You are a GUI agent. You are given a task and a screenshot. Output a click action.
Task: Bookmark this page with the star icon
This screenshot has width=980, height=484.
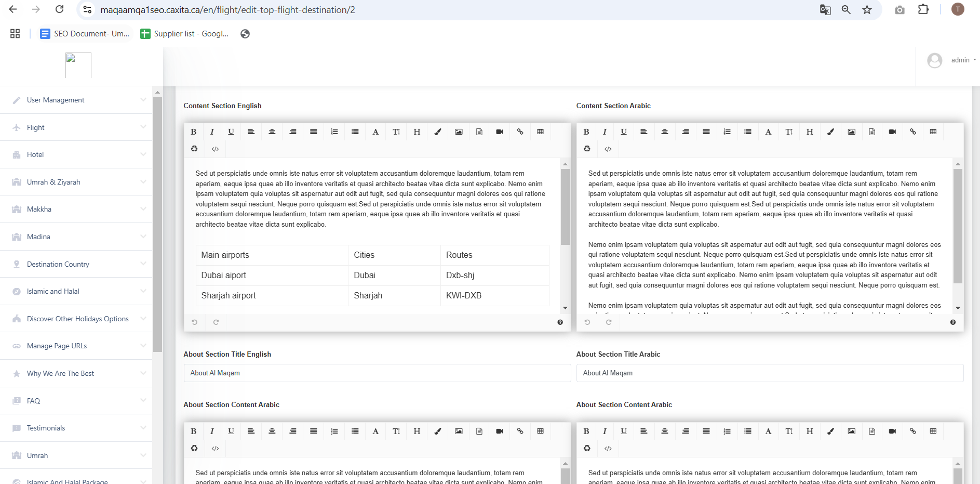tap(867, 10)
